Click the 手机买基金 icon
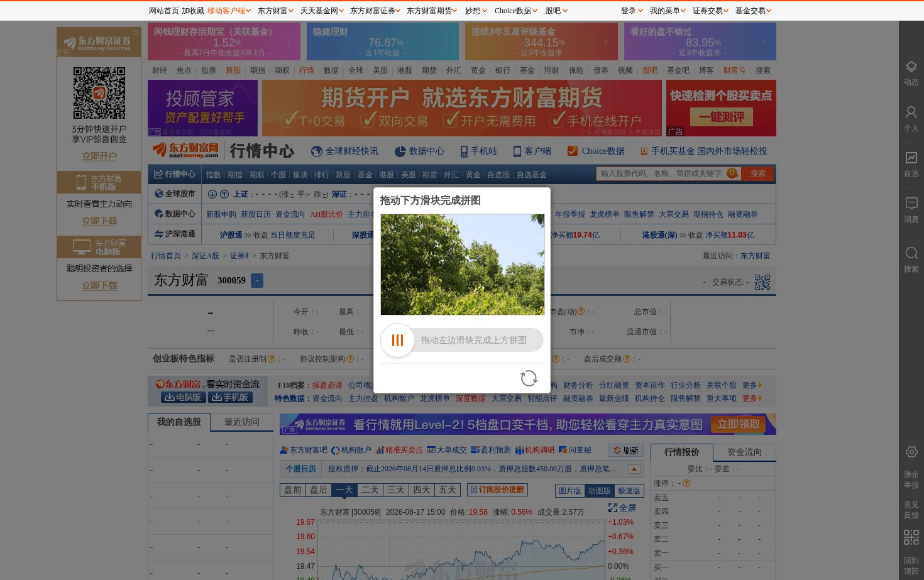This screenshot has height=580, width=924. 644,151
